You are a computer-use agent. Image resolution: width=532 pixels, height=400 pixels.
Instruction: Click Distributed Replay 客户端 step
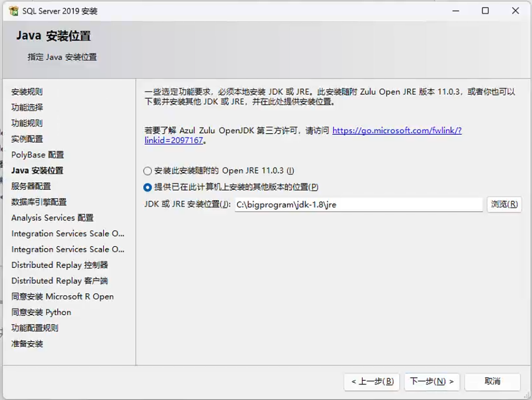pyautogui.click(x=59, y=281)
